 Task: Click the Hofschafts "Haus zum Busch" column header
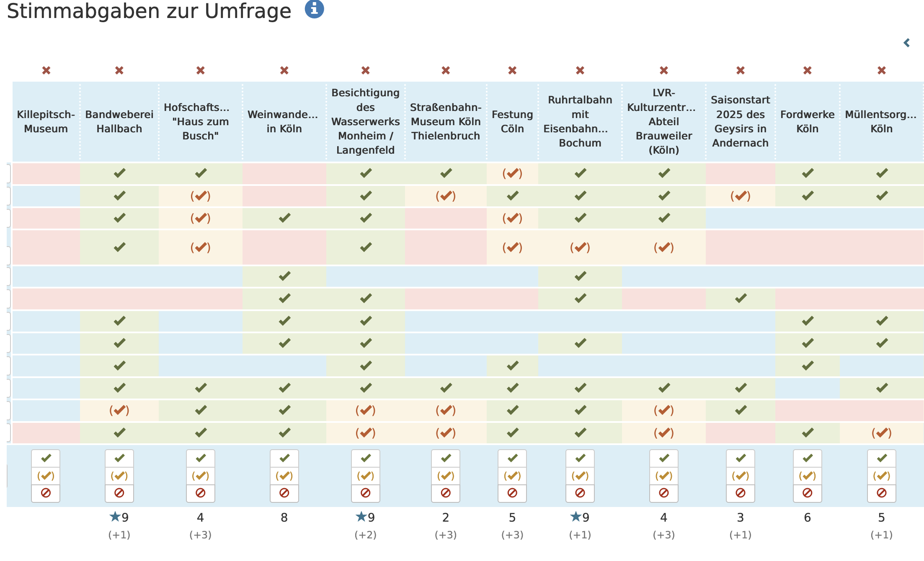click(x=201, y=121)
